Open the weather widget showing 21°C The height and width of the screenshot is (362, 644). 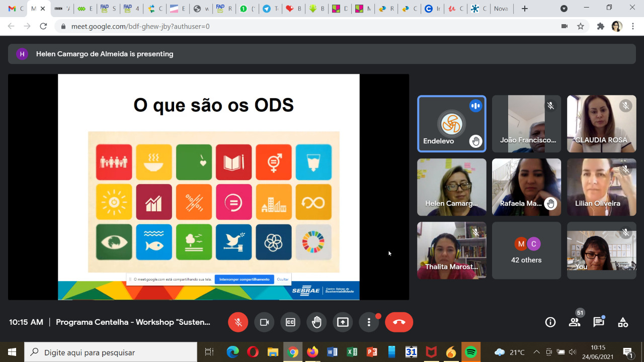[510, 352]
